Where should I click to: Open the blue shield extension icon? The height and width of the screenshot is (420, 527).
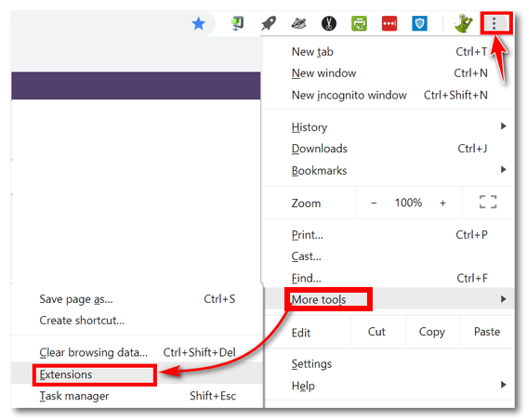point(419,23)
